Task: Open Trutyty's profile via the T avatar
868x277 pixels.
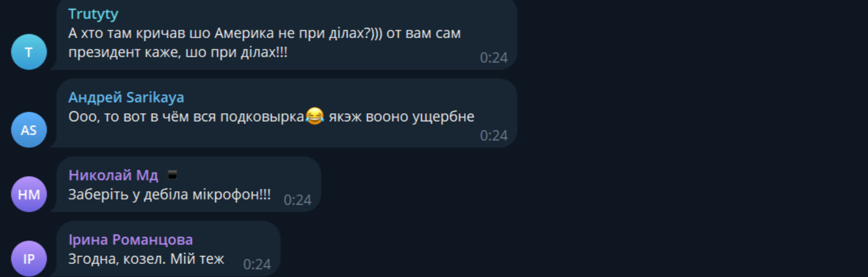Action: point(29,52)
